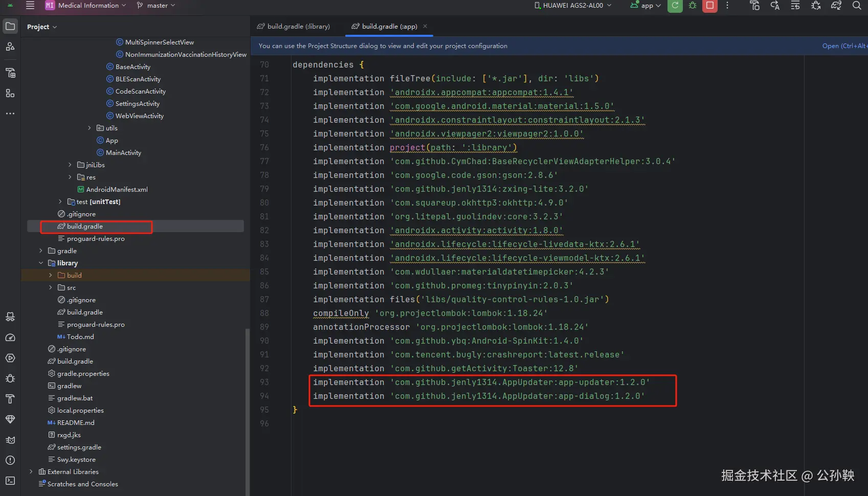Image resolution: width=868 pixels, height=496 pixels.
Task: Click the apply changes 'A' arrow icon
Action: point(775,6)
